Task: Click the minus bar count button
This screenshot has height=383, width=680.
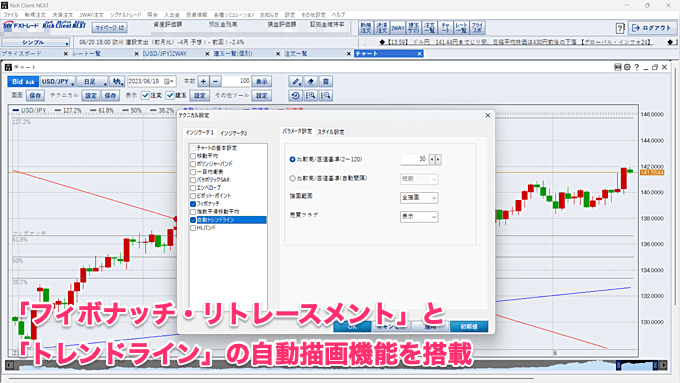Action: point(216,81)
